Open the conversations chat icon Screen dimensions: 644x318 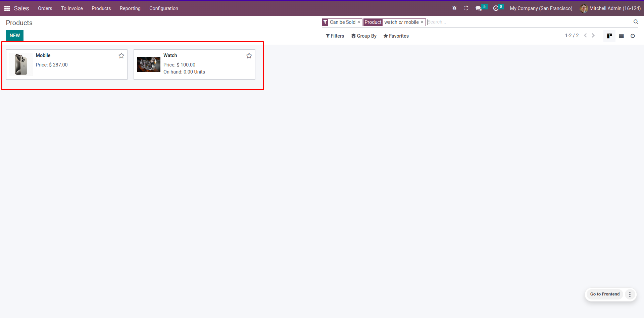point(479,8)
